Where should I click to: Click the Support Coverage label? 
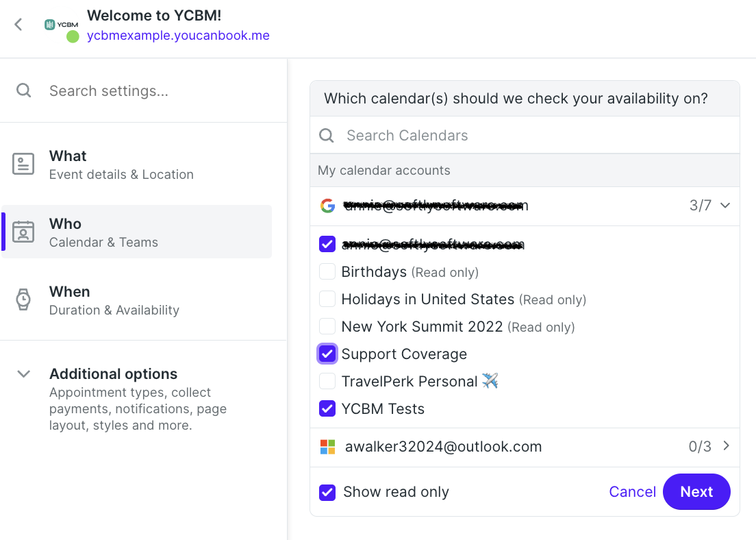point(404,354)
